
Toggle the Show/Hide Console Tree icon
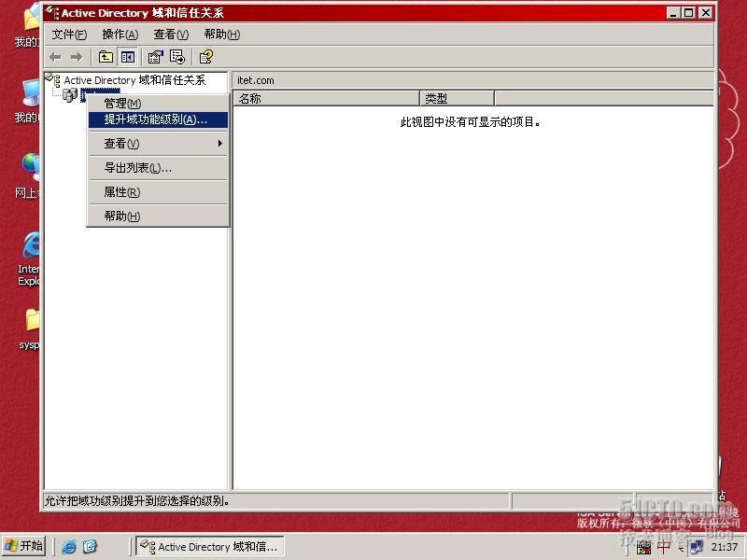[x=127, y=57]
